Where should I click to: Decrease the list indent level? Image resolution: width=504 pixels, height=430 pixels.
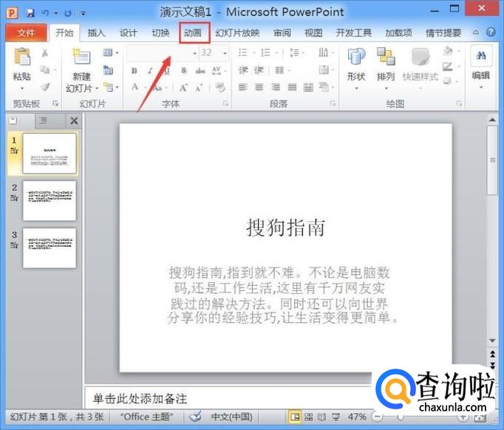(243, 69)
